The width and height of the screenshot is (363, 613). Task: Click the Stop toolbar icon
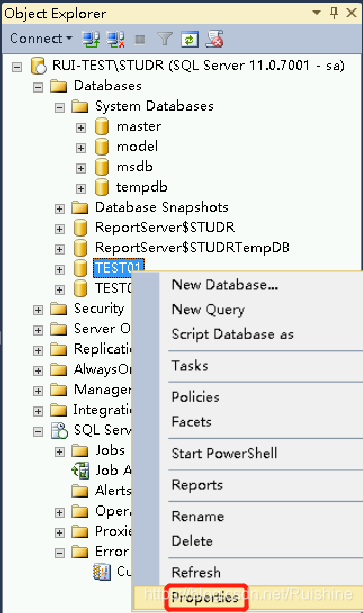point(140,39)
